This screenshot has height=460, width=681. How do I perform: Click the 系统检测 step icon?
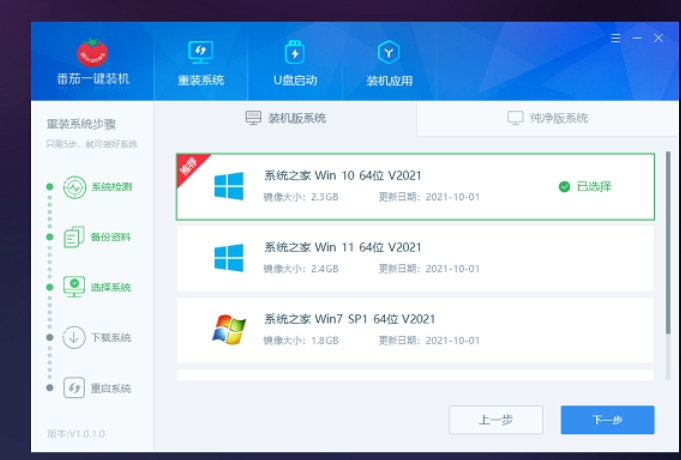tap(74, 187)
